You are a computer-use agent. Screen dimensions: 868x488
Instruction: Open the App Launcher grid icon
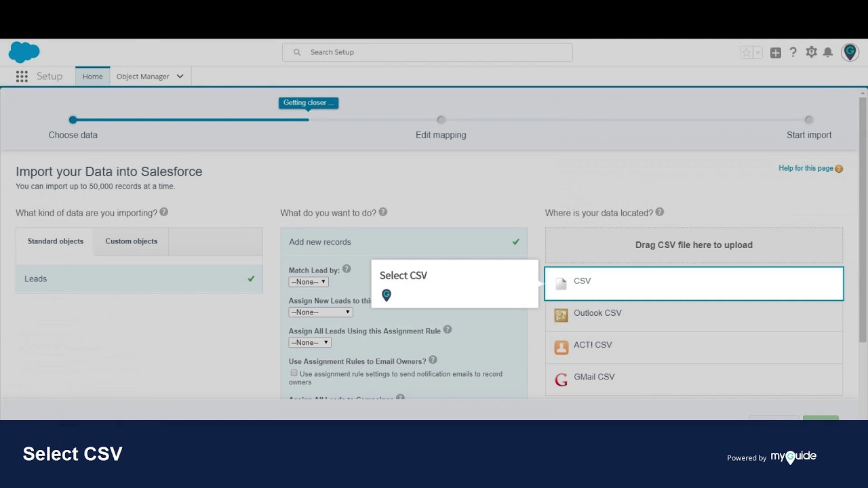[x=22, y=77]
